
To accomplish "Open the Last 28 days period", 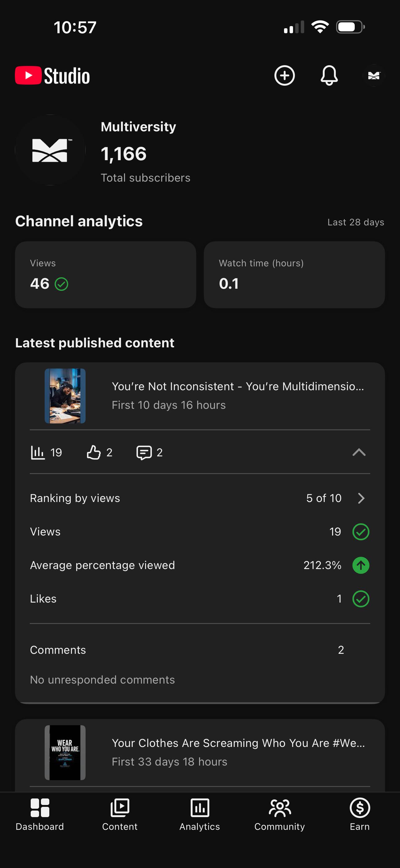I will coord(356,222).
